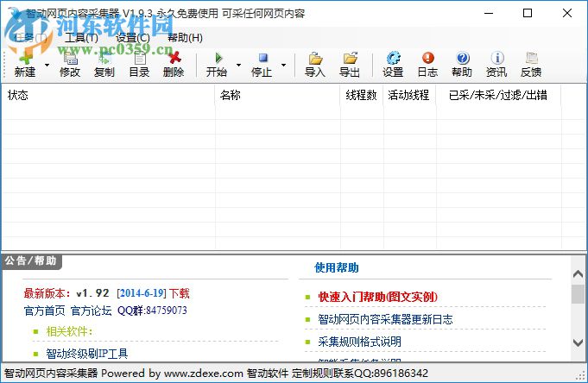Image resolution: width=588 pixels, height=383 pixels.
Task: Click the 新建 (New) toolbar icon
Action: 25,65
